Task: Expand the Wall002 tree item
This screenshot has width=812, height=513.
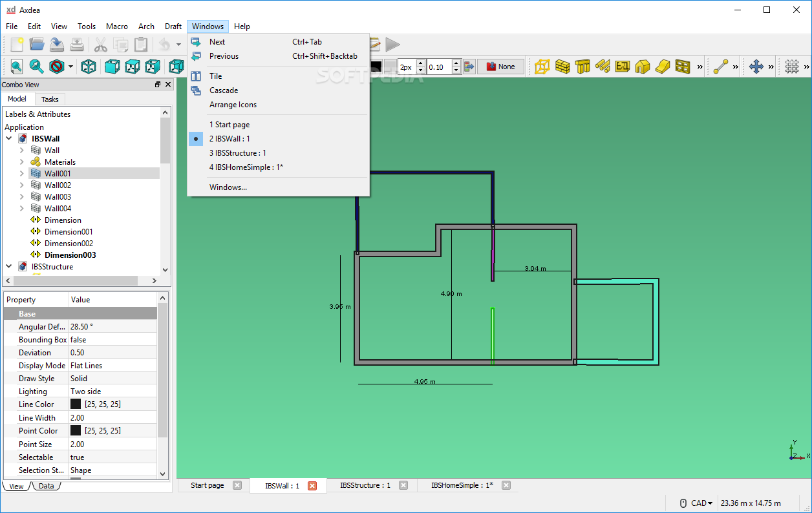Action: (x=21, y=185)
